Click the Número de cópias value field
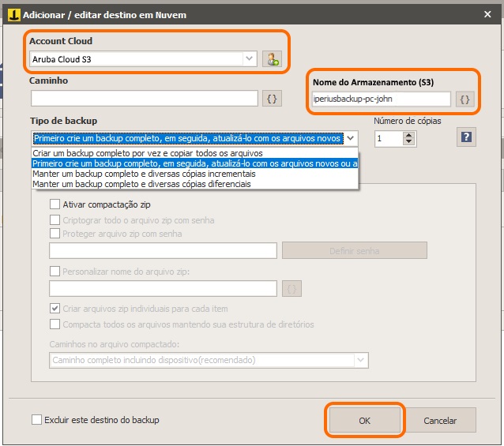Image resolution: width=504 pixels, height=446 pixels. (389, 138)
